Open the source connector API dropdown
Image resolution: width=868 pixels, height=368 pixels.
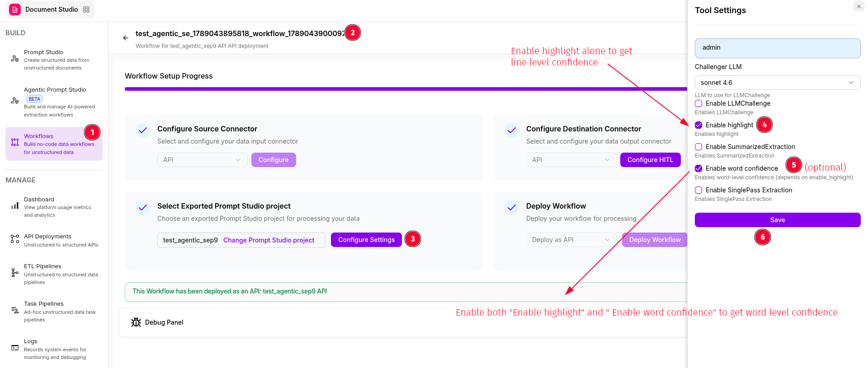point(203,160)
